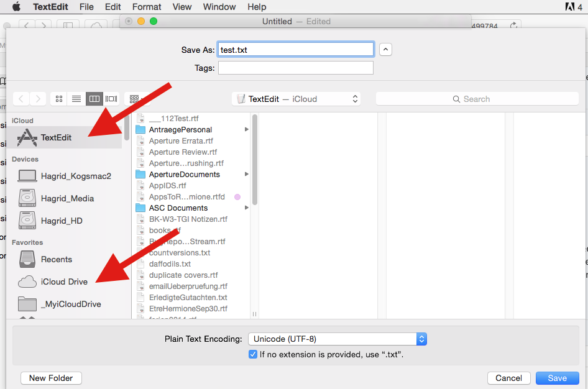Click the file list vertical scrollbar
The height and width of the screenshot is (389, 588).
(x=255, y=160)
